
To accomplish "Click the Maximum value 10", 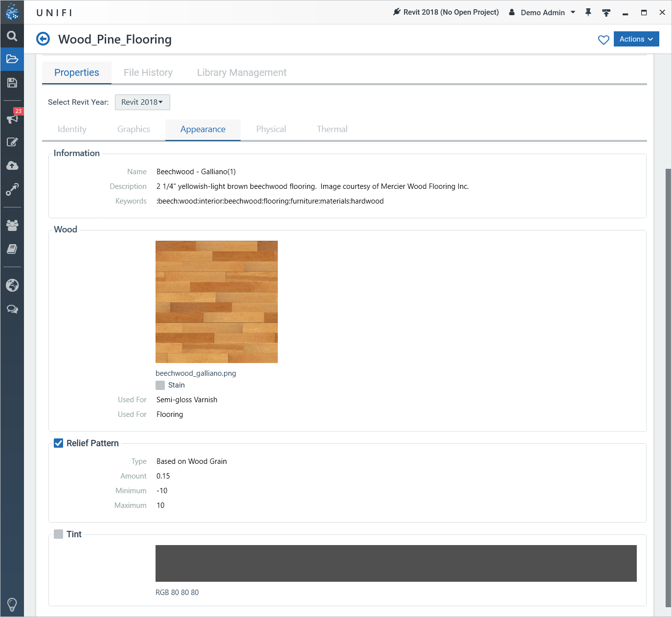I will (160, 505).
